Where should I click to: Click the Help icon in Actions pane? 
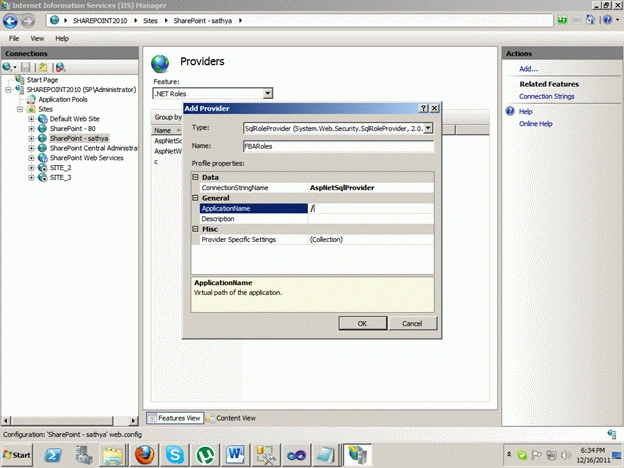pos(510,111)
